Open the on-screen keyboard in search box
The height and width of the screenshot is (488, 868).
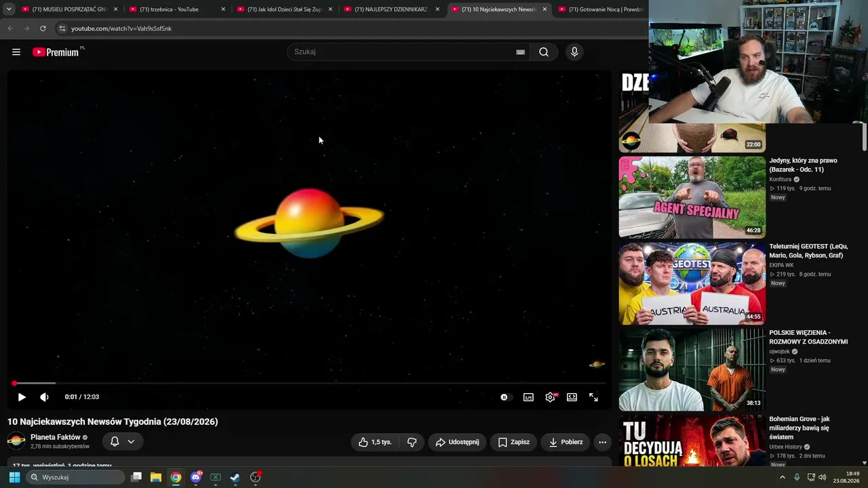coord(520,52)
